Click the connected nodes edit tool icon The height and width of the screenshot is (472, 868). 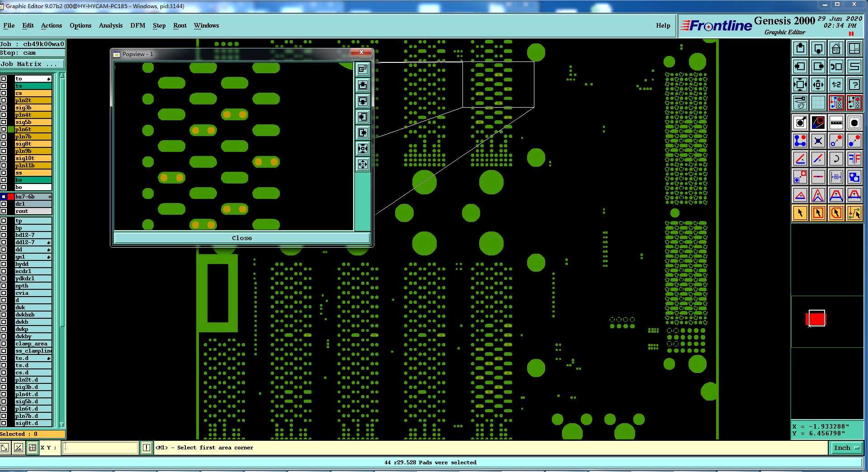click(800, 141)
